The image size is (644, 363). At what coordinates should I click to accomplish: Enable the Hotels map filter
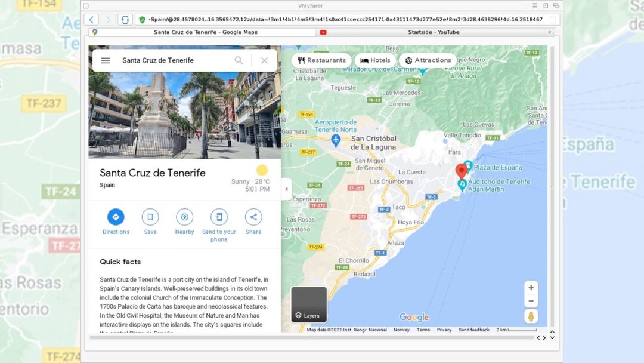pyautogui.click(x=375, y=60)
